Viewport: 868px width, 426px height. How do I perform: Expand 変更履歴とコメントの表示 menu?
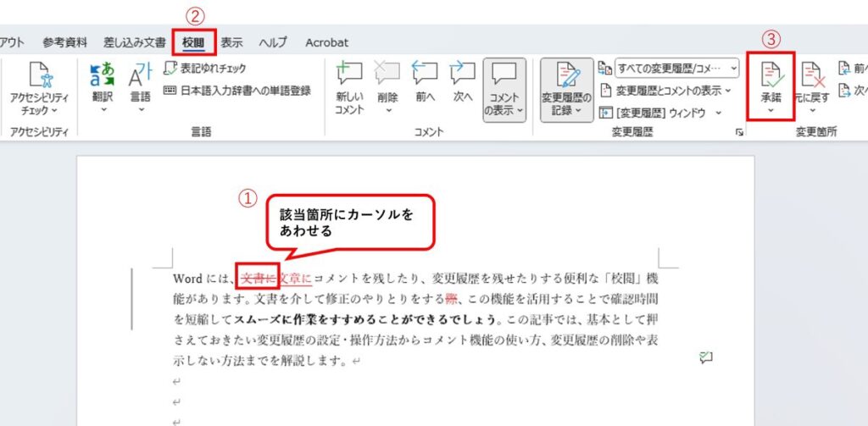click(665, 90)
